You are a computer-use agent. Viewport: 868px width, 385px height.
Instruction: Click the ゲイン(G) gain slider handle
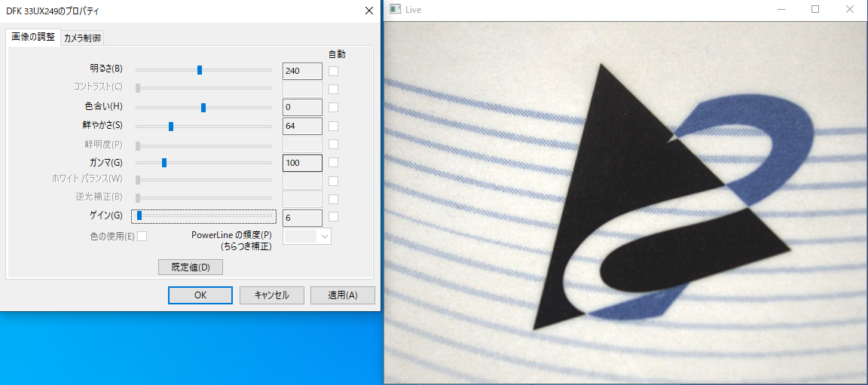coord(139,215)
